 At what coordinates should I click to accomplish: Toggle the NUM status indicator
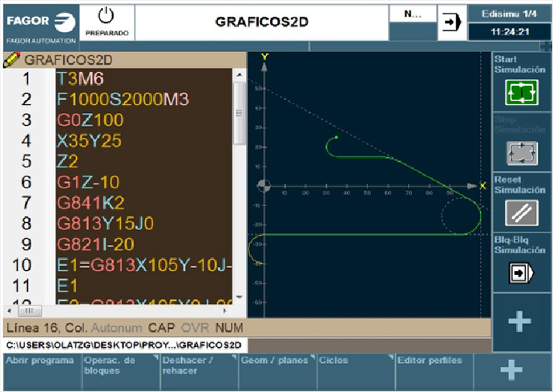(x=229, y=328)
